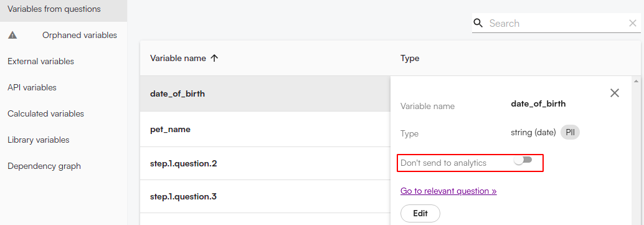
Task: Toggle Don't send to analytics switch
Action: tap(523, 160)
